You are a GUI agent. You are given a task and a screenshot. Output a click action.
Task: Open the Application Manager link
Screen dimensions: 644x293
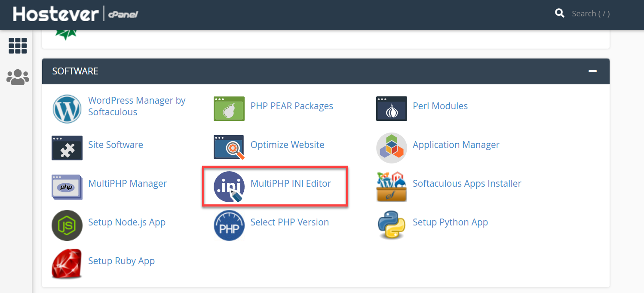coord(456,145)
